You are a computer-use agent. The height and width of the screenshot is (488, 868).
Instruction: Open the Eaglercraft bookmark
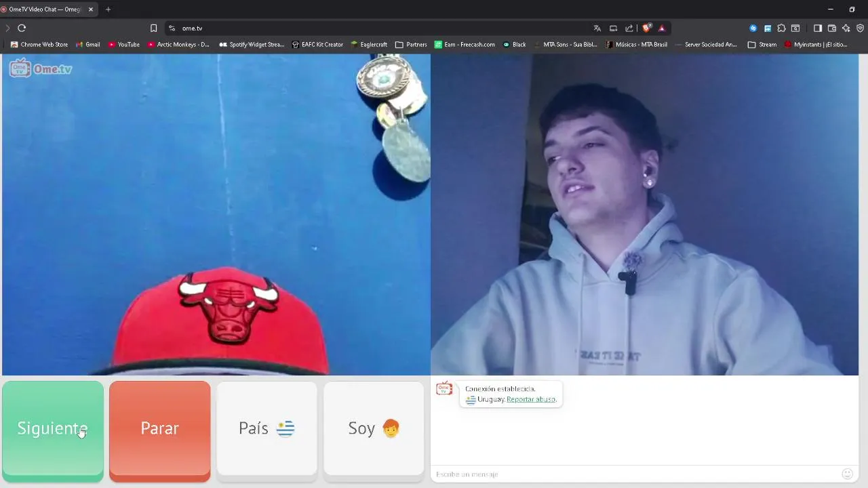click(369, 45)
